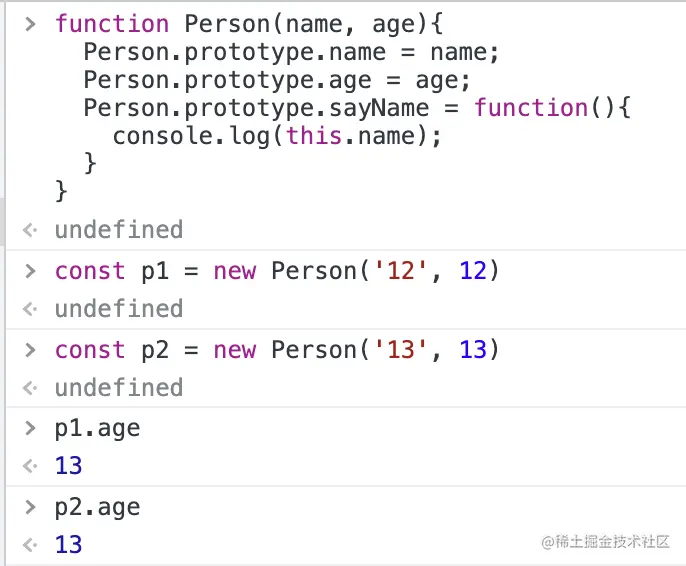This screenshot has height=566, width=686.
Task: Click the return arrow beside p2.age result 13
Action: (30, 545)
